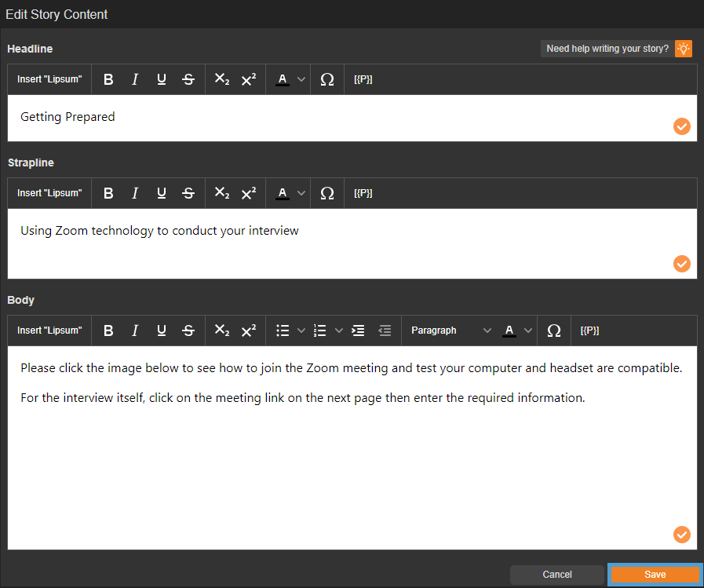Screen dimensions: 704x588
Task: Open the Paragraph format dropdown
Action: [x=450, y=331]
